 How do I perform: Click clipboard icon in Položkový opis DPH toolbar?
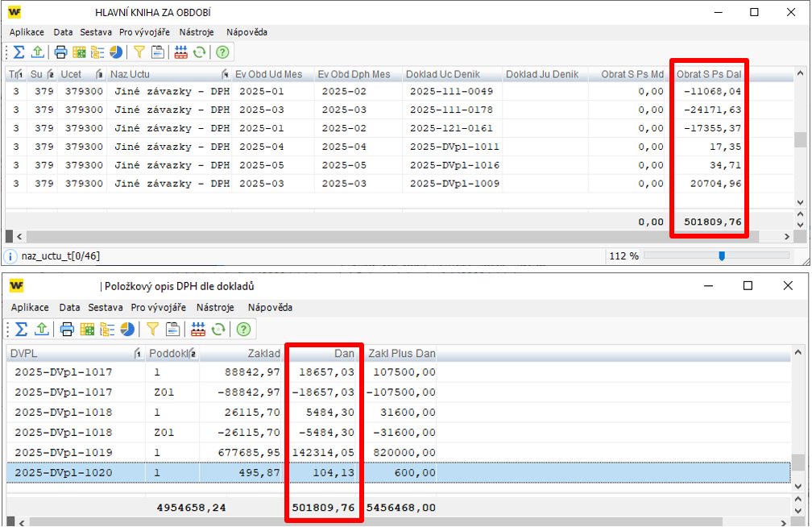pos(171,329)
